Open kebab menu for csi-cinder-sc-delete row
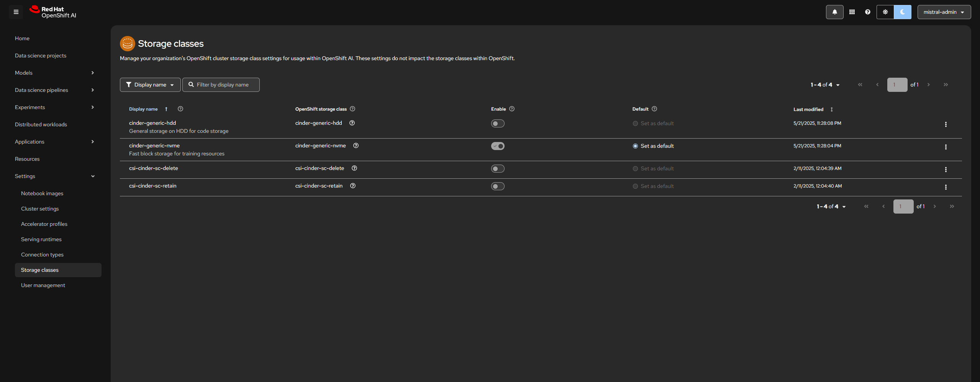980x382 pixels. [946, 170]
